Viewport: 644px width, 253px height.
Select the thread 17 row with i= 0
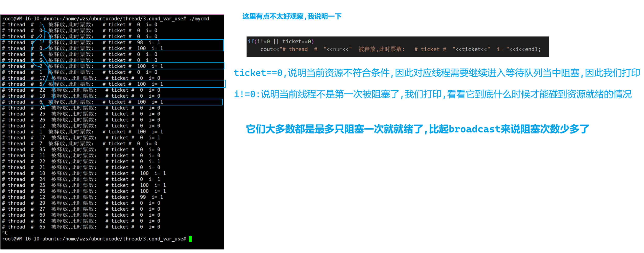pyautogui.click(x=81, y=78)
